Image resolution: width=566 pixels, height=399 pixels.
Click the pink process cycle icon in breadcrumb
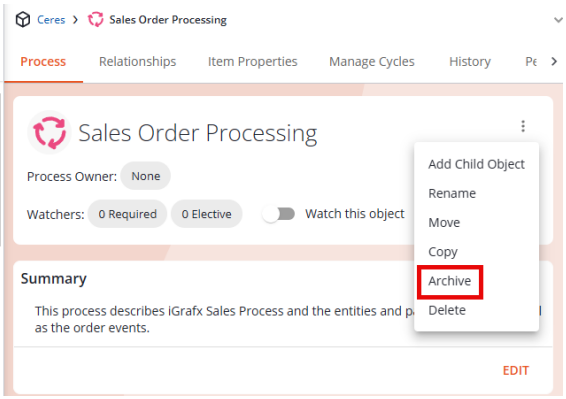(x=96, y=19)
